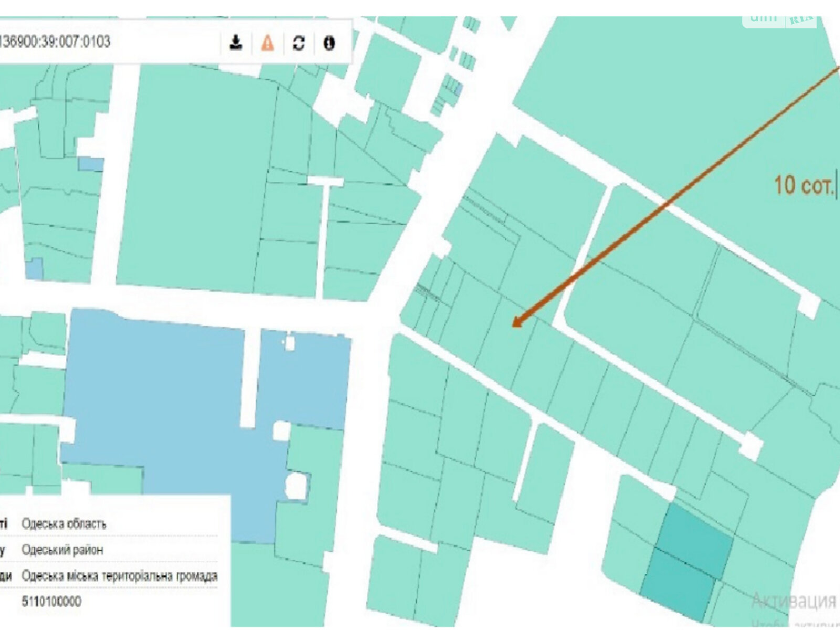The width and height of the screenshot is (840, 630).
Task: Click the download icon in the search bar
Action: 236,43
